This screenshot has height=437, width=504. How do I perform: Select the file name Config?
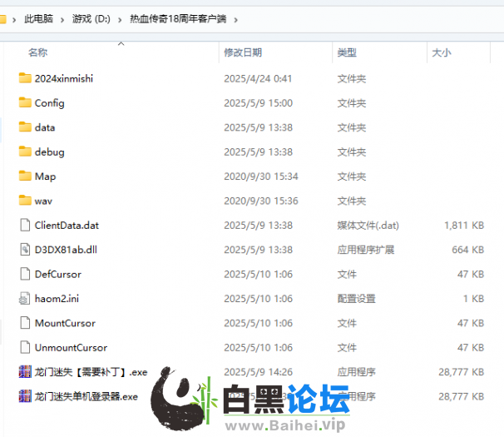[x=50, y=103]
